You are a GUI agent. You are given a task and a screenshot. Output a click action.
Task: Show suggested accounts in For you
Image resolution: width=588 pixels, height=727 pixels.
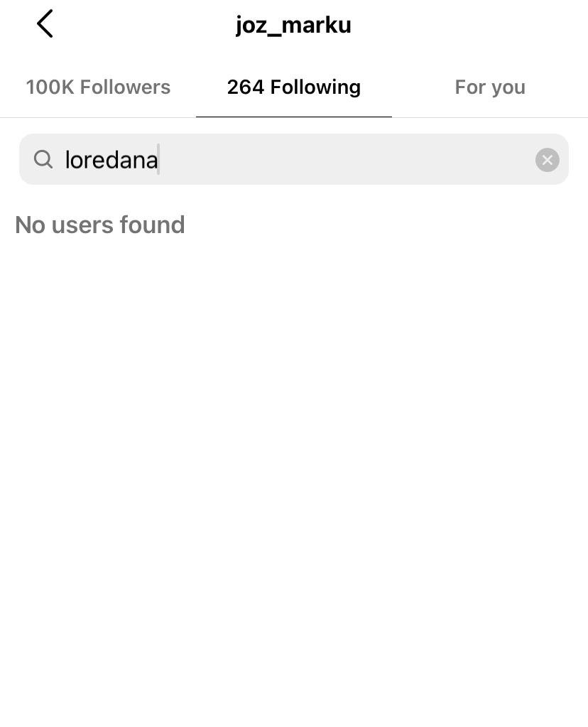point(489,87)
